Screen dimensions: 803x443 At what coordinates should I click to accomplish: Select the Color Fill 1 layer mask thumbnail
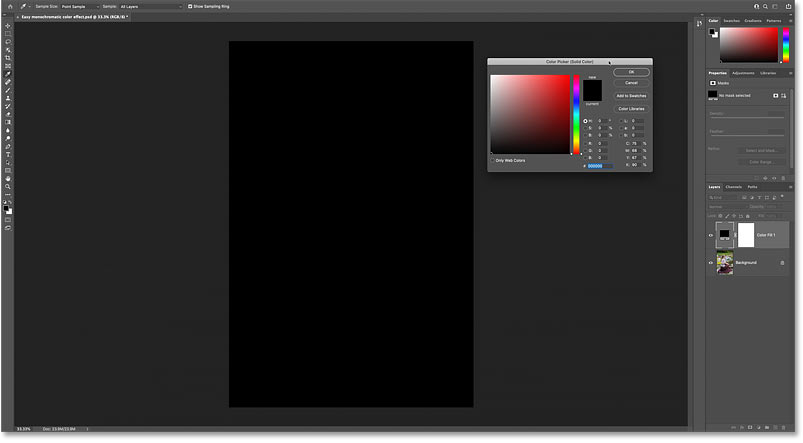pyautogui.click(x=746, y=235)
